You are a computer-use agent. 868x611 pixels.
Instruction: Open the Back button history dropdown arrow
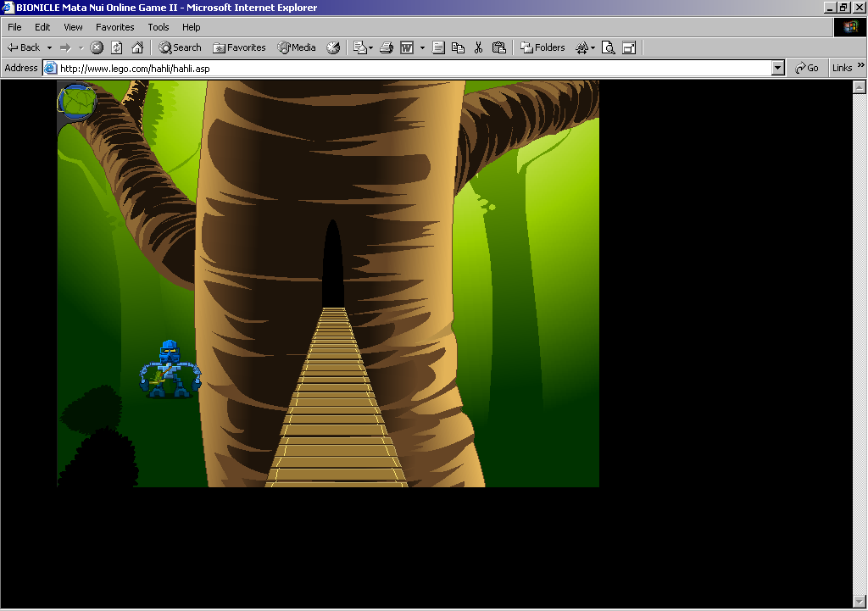49,47
